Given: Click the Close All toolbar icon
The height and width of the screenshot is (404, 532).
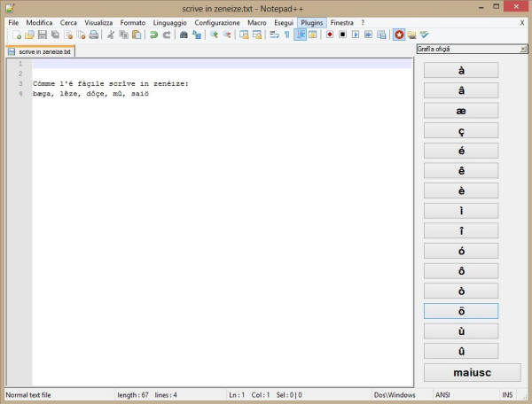Looking at the screenshot, I should [x=82, y=35].
